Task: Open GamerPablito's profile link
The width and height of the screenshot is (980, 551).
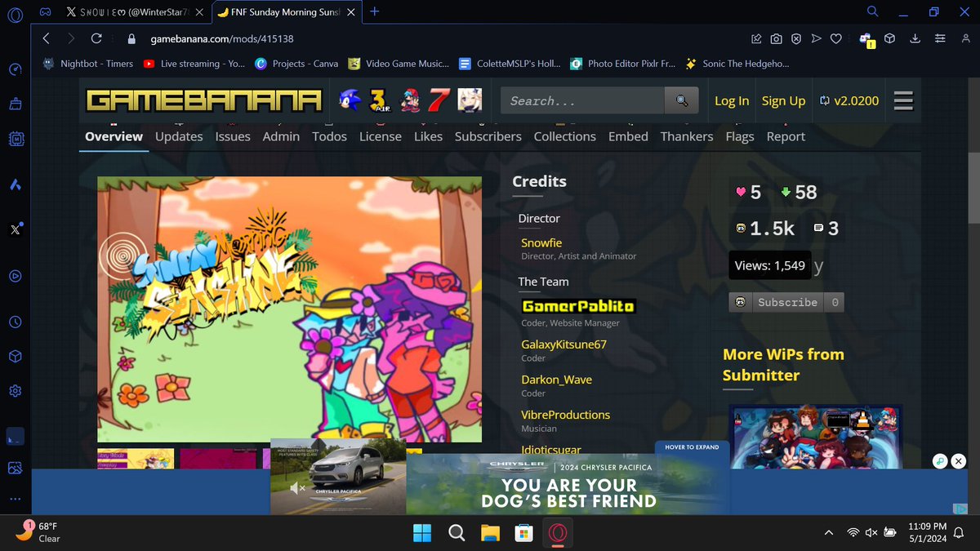Action: tap(578, 306)
